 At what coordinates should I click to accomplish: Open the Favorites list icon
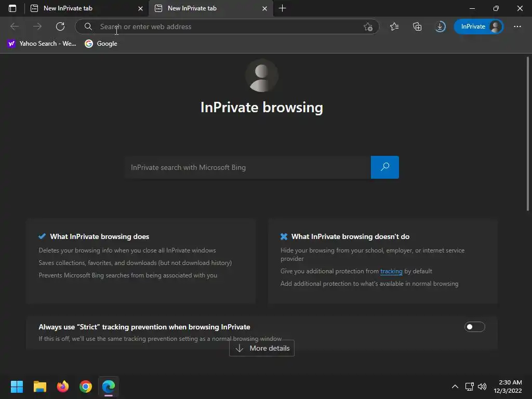coord(394,26)
